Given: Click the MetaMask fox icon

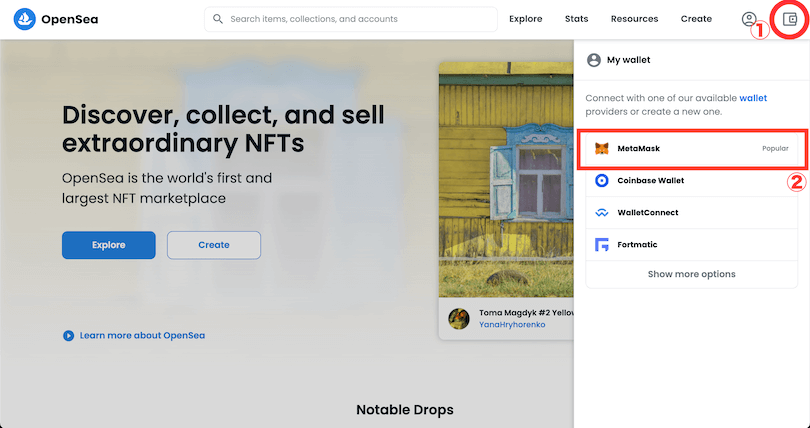Looking at the screenshot, I should 601,149.
